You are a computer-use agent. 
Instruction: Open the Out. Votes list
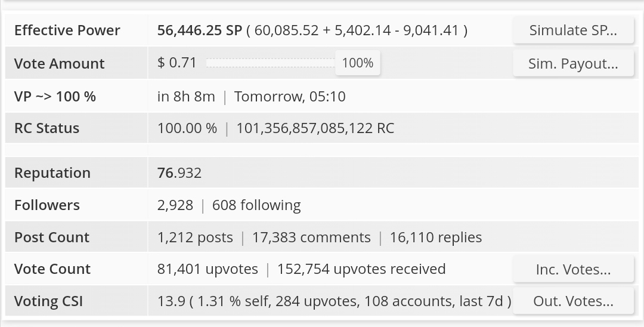573,301
